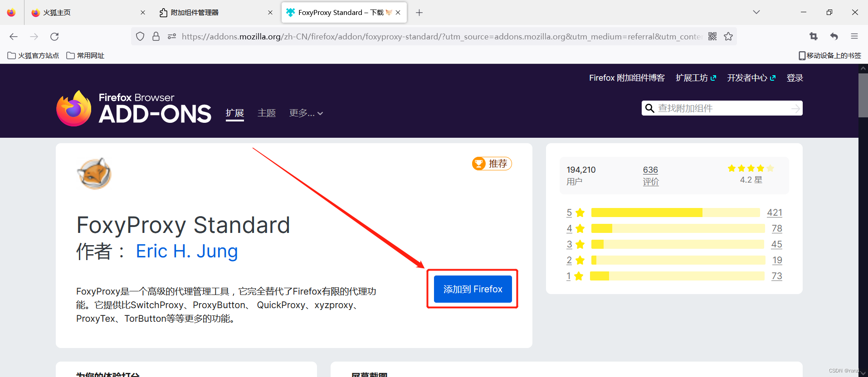This screenshot has height=377, width=868.
Task: Open 火狐官方站点 bookmarks folder
Action: [x=34, y=56]
